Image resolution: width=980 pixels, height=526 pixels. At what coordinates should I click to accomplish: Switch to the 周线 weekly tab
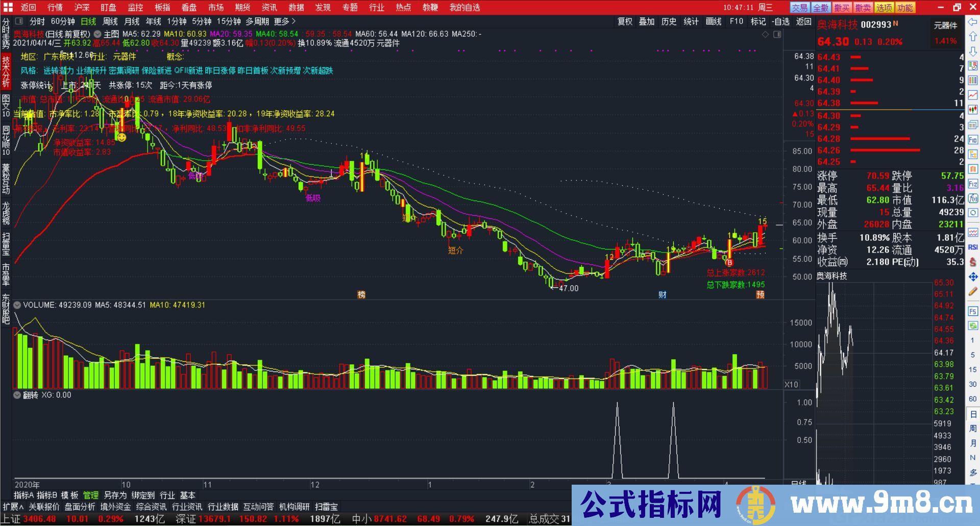point(110,21)
